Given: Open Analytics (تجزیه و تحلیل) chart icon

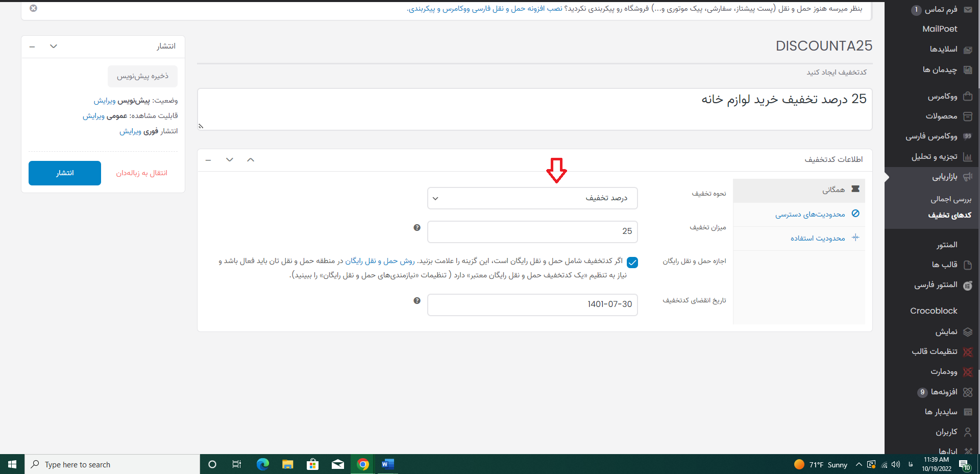Looking at the screenshot, I should click(968, 157).
